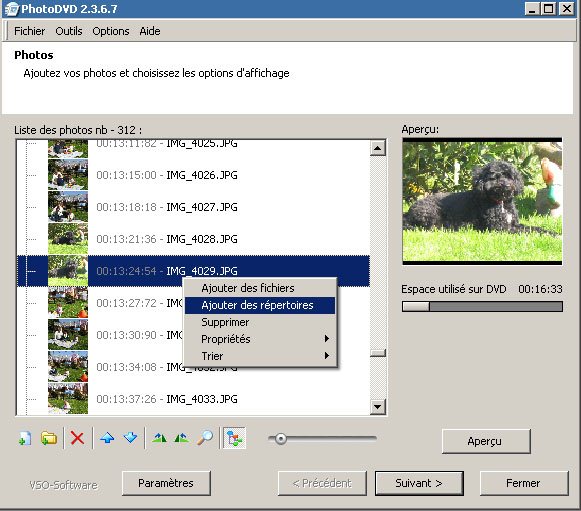Open the Fichier menu
This screenshot has width=581, height=511.
coord(29,31)
